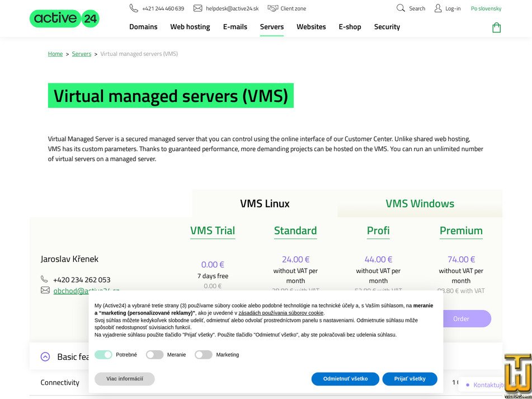Click the phone handset icon in the header
Screen dimensions: 532x399
133,8
